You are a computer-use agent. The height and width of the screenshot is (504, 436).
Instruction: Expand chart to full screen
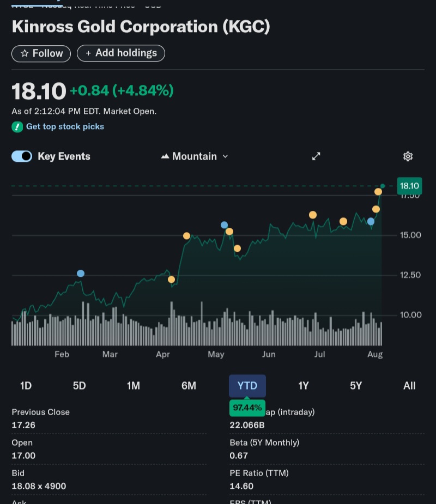(x=316, y=156)
